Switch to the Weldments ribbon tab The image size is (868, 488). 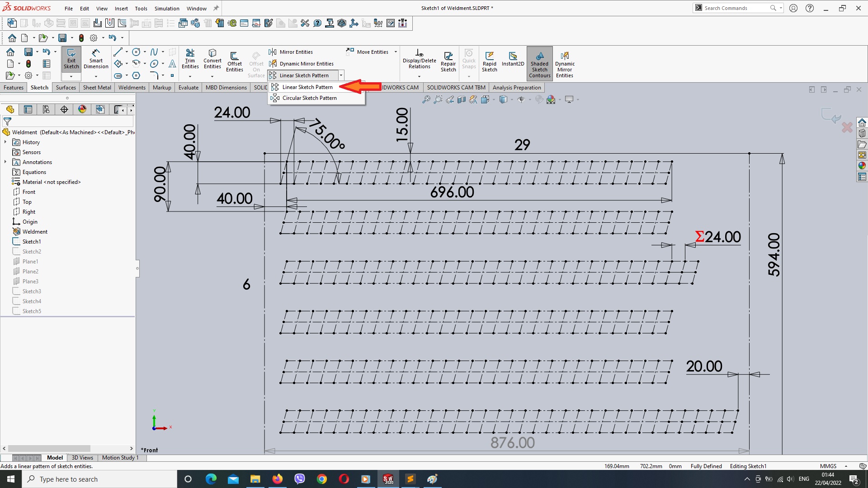tap(132, 88)
